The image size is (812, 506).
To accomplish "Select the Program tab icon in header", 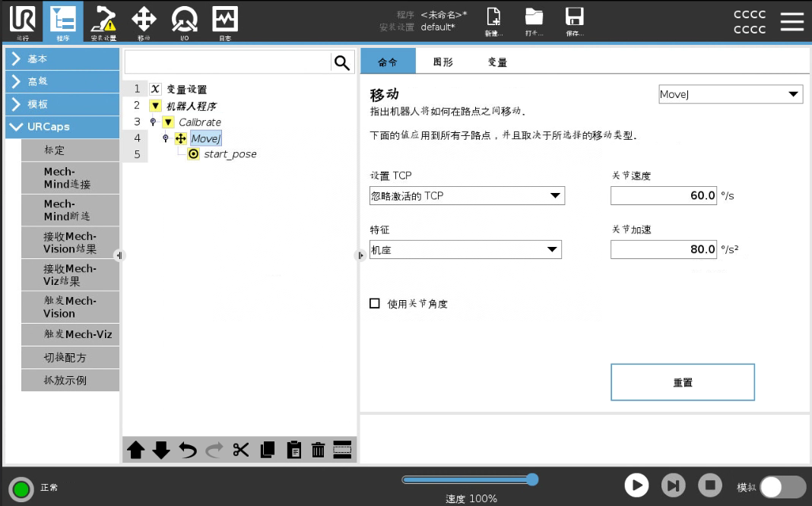I will click(62, 21).
